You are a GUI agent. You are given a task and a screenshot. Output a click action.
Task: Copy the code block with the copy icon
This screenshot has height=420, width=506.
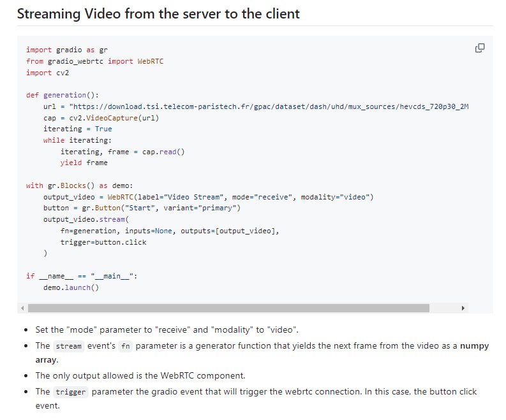480,48
